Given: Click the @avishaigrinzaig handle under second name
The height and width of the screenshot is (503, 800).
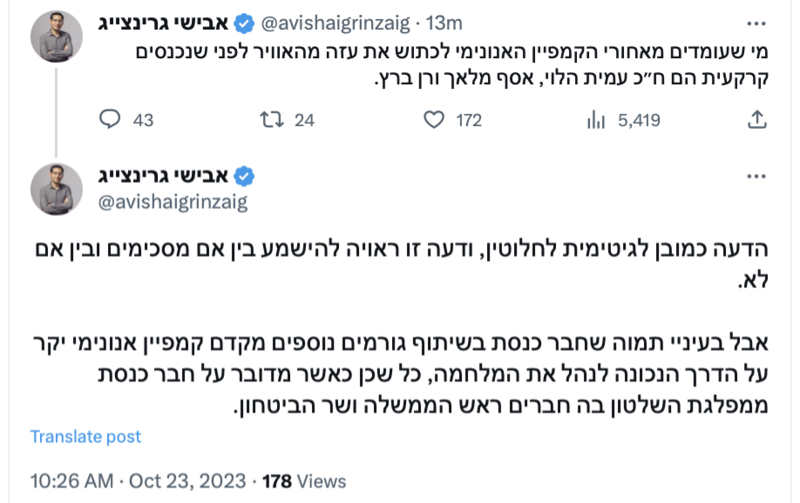Looking at the screenshot, I should [x=172, y=202].
